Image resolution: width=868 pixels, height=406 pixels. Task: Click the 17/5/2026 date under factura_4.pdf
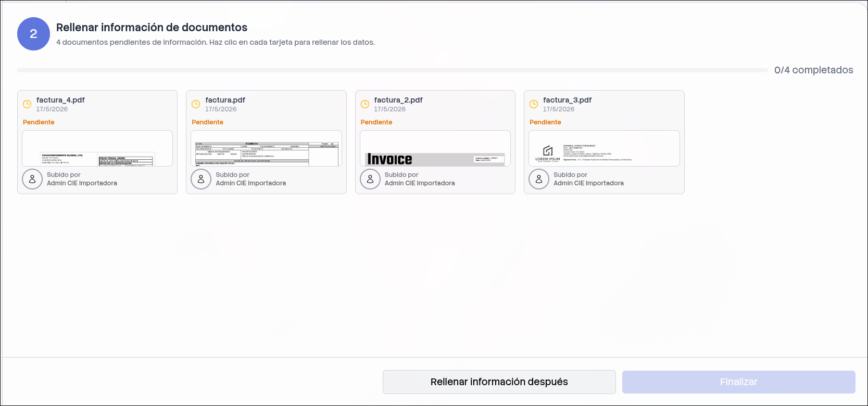(52, 109)
